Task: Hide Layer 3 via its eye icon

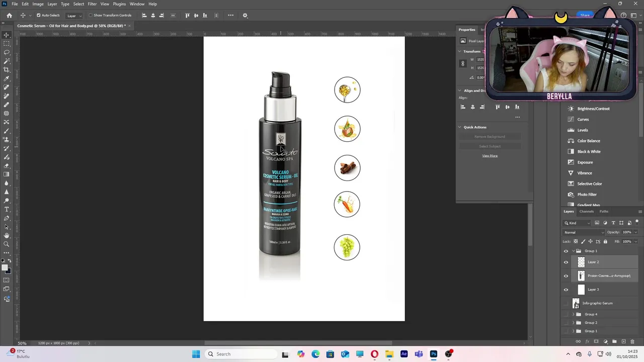Action: pos(566,290)
